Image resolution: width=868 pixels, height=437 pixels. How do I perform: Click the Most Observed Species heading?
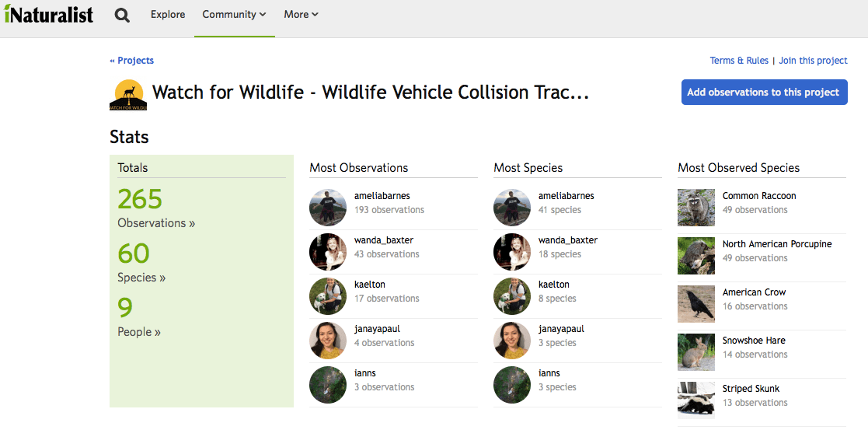click(x=738, y=168)
